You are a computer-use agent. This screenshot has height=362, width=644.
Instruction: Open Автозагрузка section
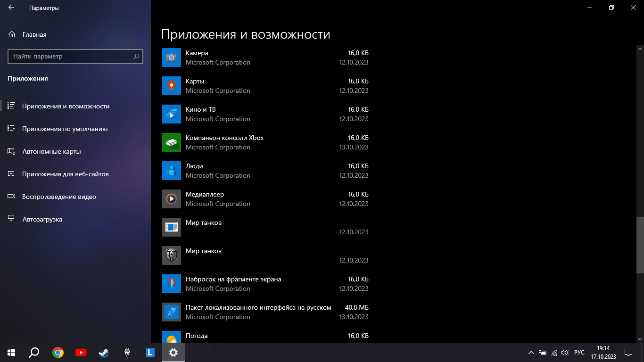(x=75, y=219)
